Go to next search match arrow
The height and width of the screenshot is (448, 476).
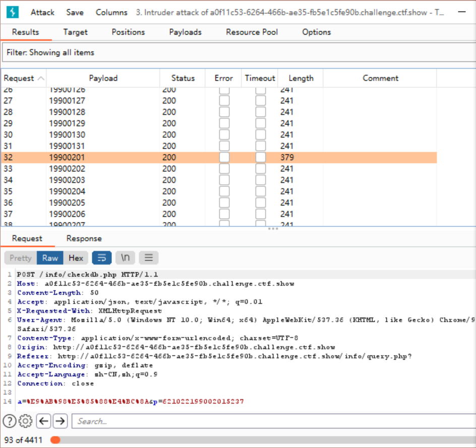point(60,421)
